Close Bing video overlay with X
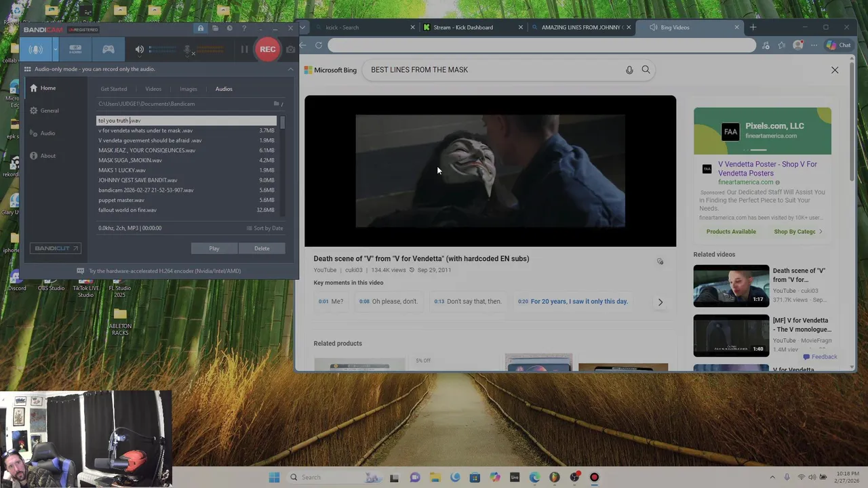The image size is (868, 488). (835, 70)
